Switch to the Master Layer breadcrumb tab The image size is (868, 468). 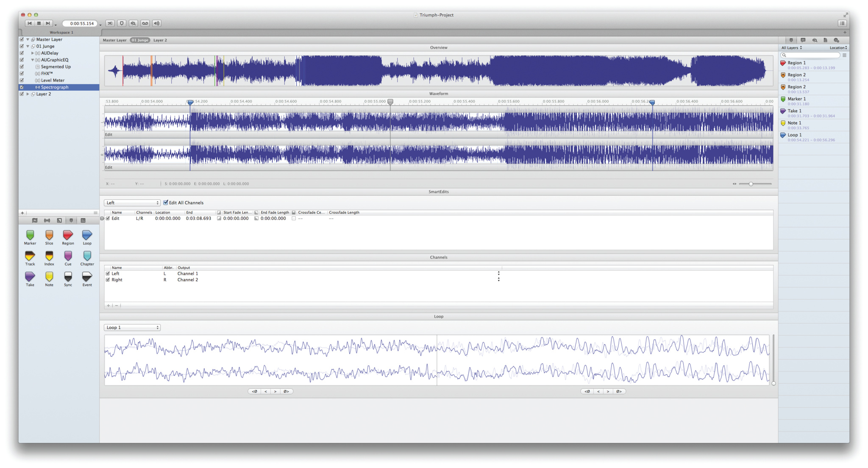[114, 40]
